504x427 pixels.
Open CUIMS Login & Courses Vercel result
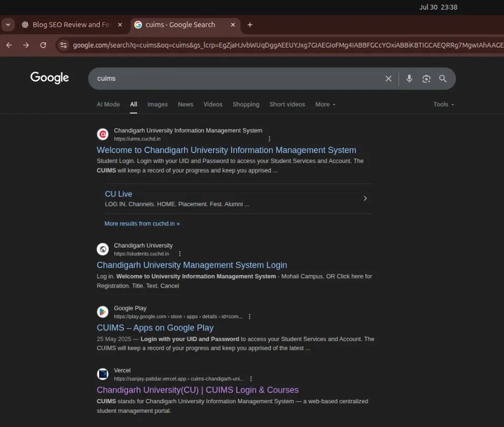[198, 390]
